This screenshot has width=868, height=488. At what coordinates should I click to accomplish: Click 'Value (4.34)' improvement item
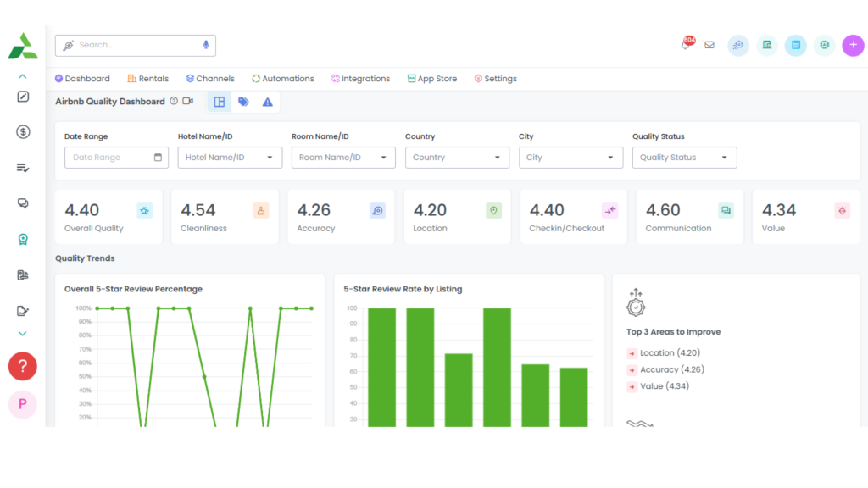665,386
